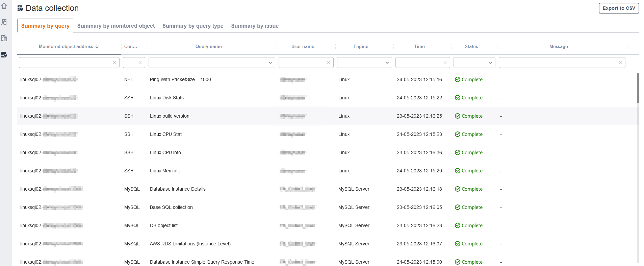Open the Status filter dropdown
Image resolution: width=644 pixels, height=266 pixels.
pyautogui.click(x=490, y=63)
